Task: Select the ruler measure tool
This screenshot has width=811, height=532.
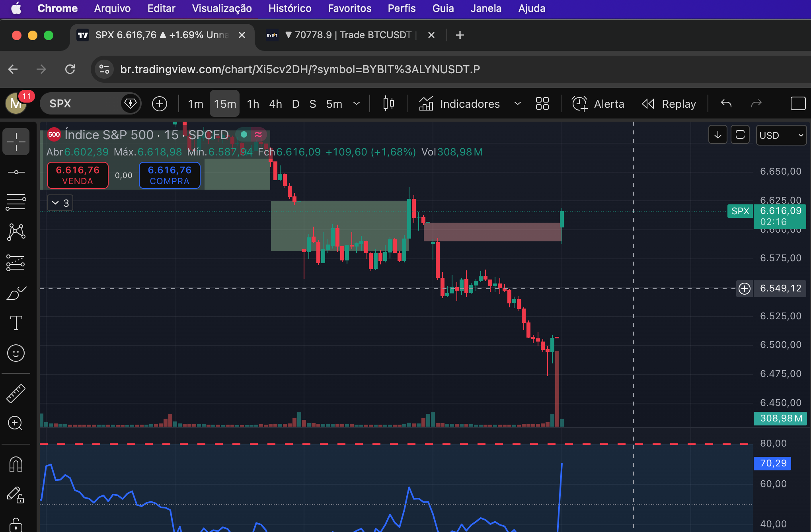Action: pos(16,394)
